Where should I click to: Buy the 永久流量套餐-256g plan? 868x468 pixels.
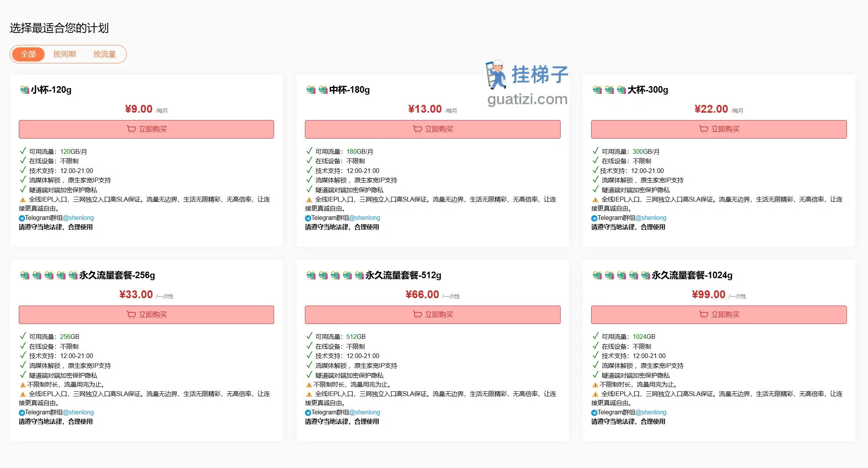[146, 315]
